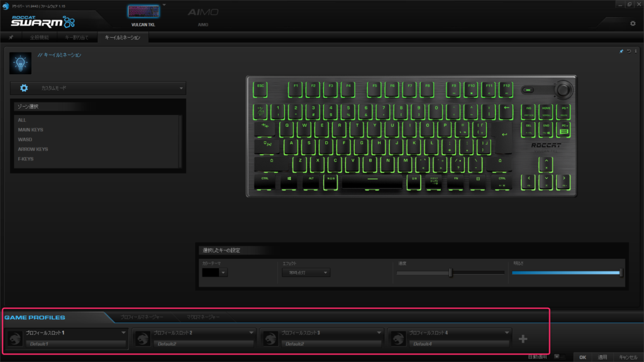
Task: Open the エフェクト effect dropdown
Action: [x=306, y=273]
